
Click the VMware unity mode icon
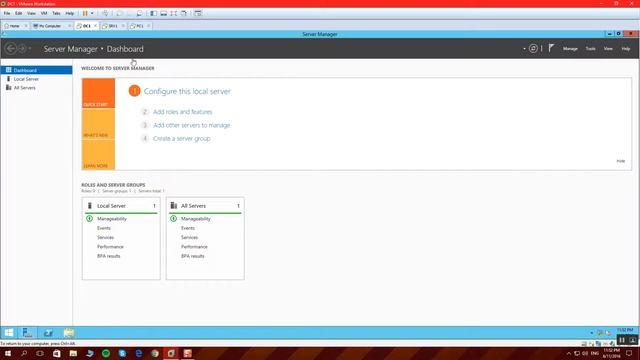click(184, 13)
